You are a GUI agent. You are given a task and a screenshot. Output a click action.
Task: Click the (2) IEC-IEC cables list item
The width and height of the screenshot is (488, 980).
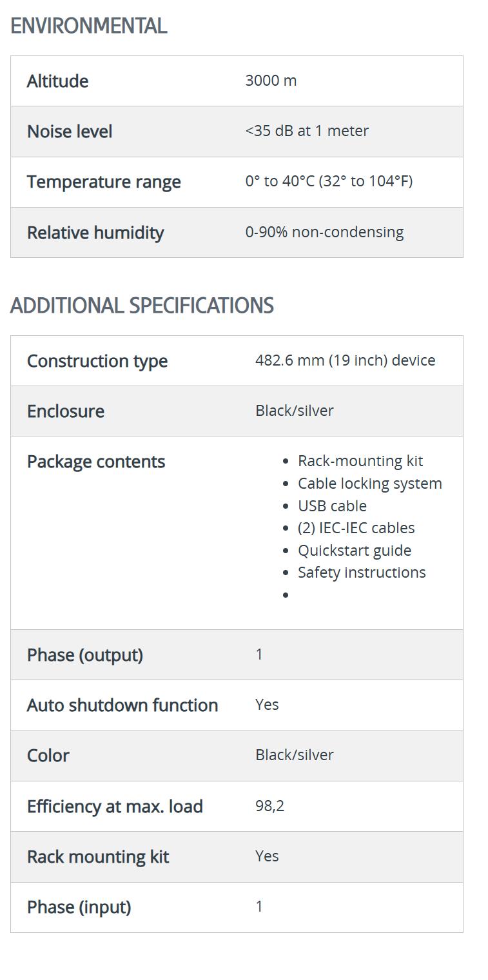(356, 528)
